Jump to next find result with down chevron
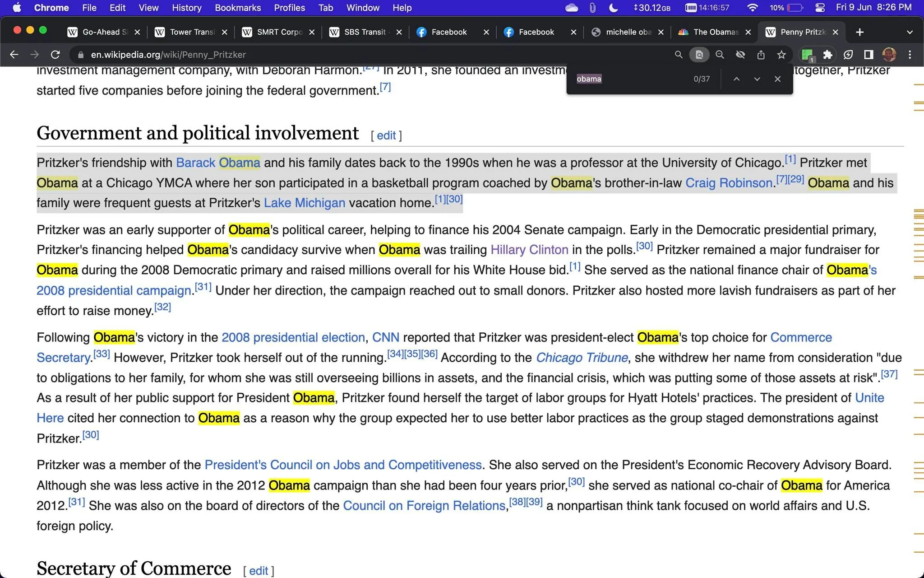This screenshot has width=924, height=578. 757,79
